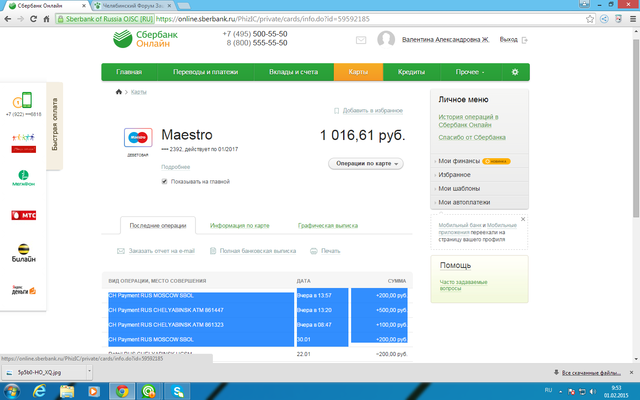Open downloaded file 5p5b0-HO_XQ.jpg

[44, 372]
